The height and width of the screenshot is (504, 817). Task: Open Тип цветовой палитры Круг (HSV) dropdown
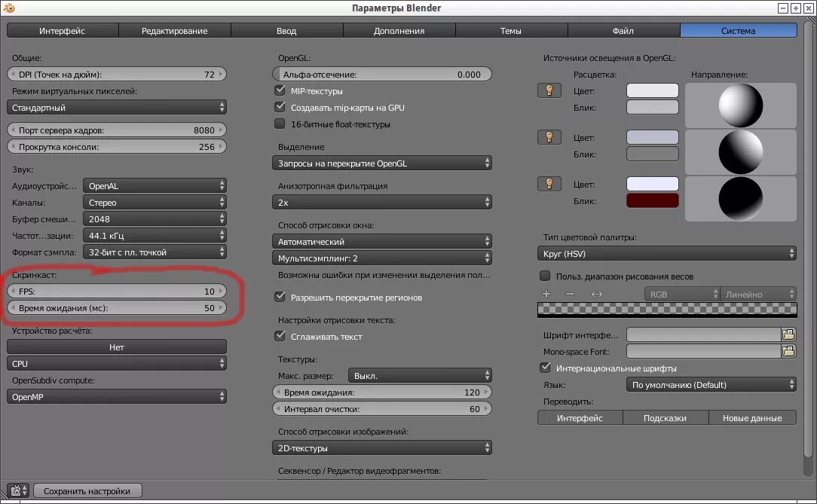click(667, 254)
